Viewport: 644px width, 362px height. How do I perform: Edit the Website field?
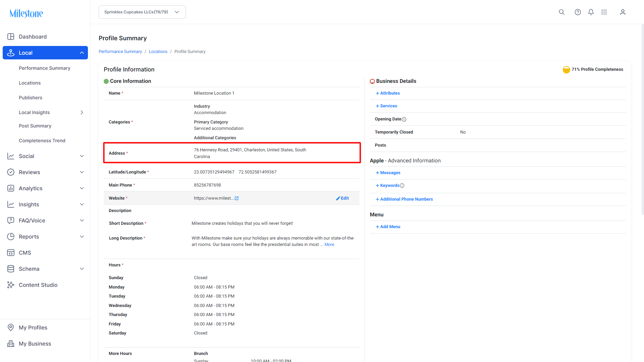click(x=343, y=198)
